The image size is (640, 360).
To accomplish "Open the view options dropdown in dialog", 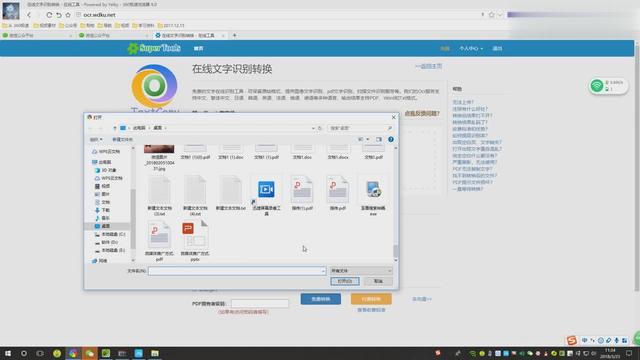I will [x=367, y=140].
